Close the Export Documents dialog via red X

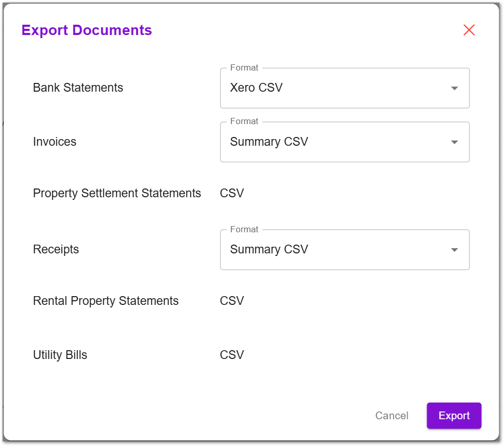tap(468, 30)
